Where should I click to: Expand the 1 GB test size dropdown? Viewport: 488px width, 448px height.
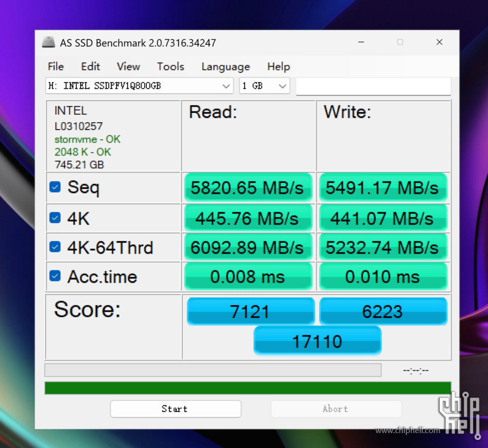click(x=264, y=86)
